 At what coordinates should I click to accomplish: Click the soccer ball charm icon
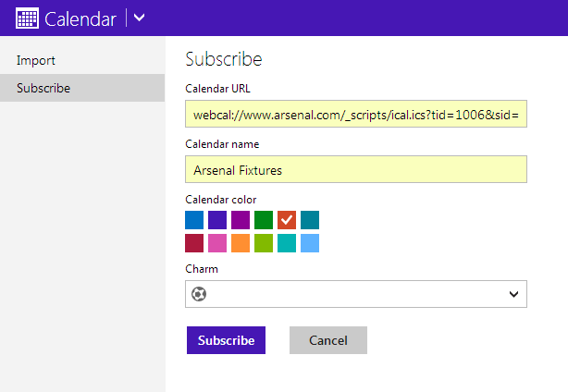[199, 294]
